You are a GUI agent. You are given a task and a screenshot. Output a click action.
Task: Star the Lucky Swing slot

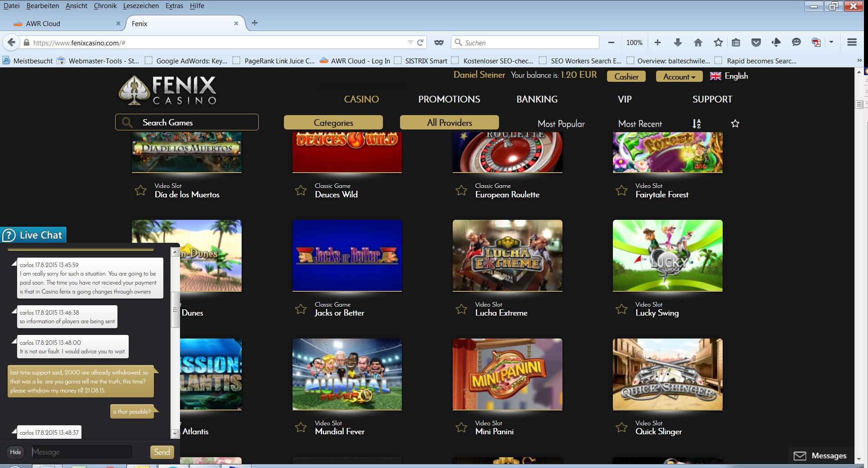click(x=621, y=309)
